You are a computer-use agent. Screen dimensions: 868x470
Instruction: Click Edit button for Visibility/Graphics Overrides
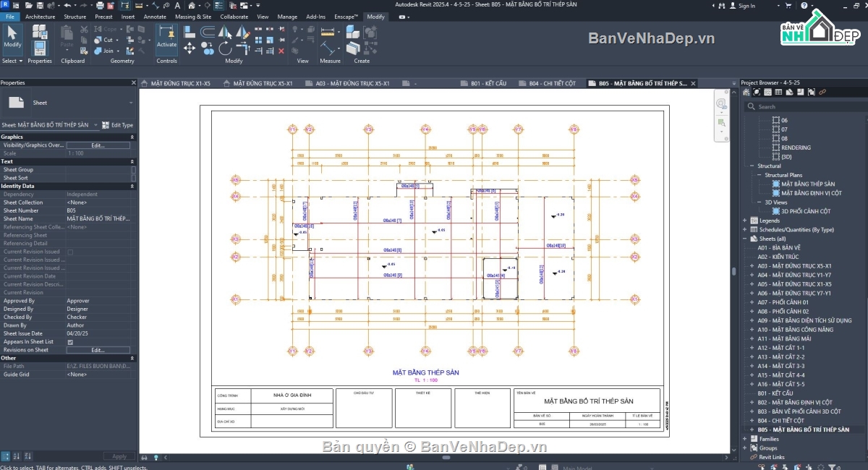[x=98, y=145]
